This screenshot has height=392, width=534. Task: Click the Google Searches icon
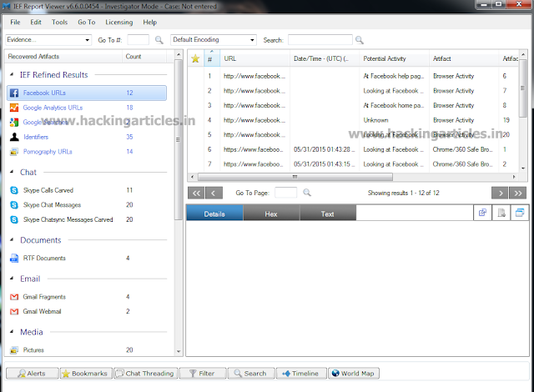(14, 122)
